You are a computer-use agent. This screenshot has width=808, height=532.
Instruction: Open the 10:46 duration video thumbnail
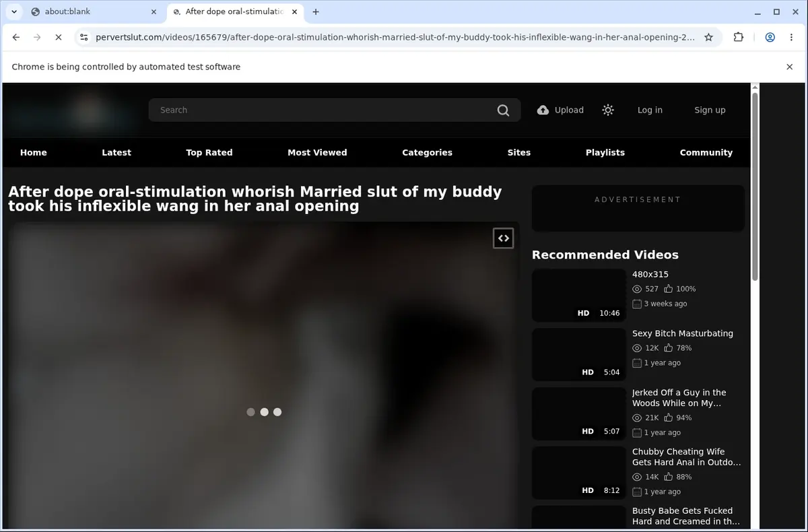[579, 295]
